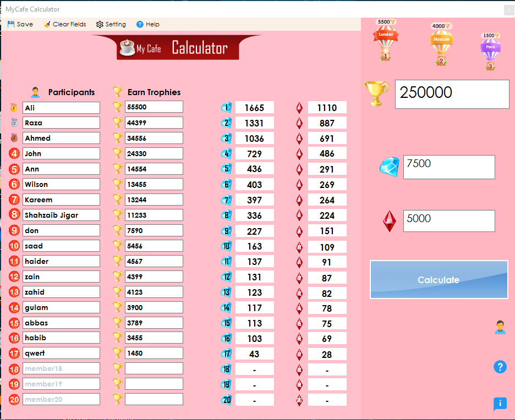The width and height of the screenshot is (515, 420).
Task: Select the Paris 1500 balloon
Action: click(x=490, y=49)
